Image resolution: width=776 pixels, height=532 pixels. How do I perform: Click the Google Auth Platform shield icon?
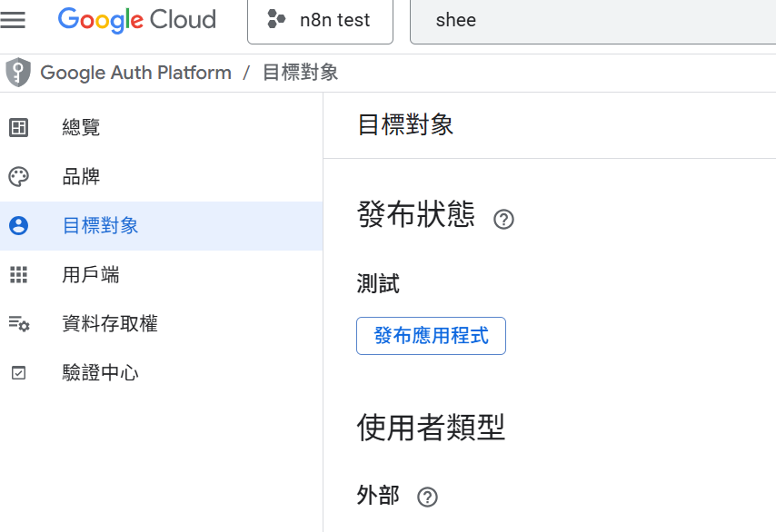pos(17,73)
